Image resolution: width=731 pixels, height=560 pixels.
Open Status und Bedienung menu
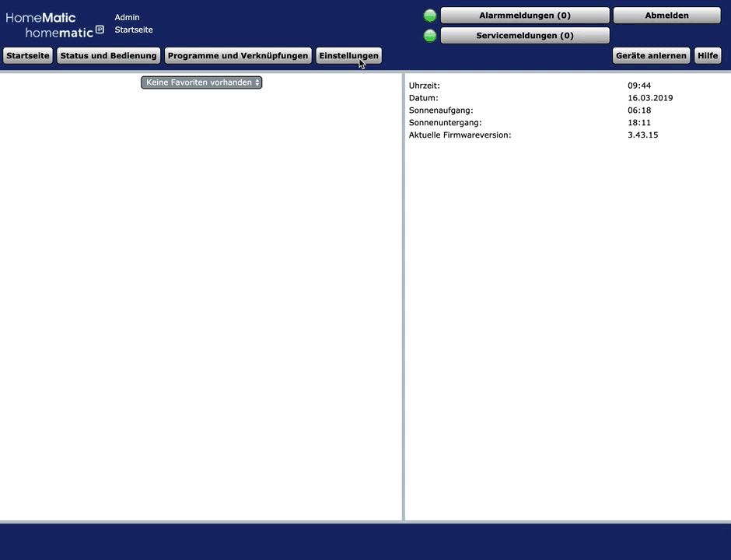coord(109,56)
